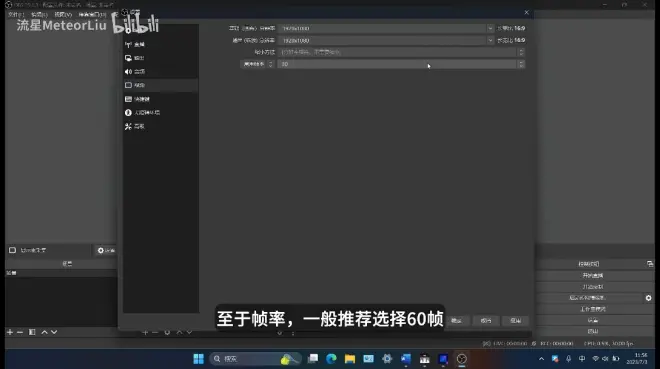Expand the base canvas resolution dropdown
This screenshot has width=660, height=369.
pyautogui.click(x=490, y=28)
